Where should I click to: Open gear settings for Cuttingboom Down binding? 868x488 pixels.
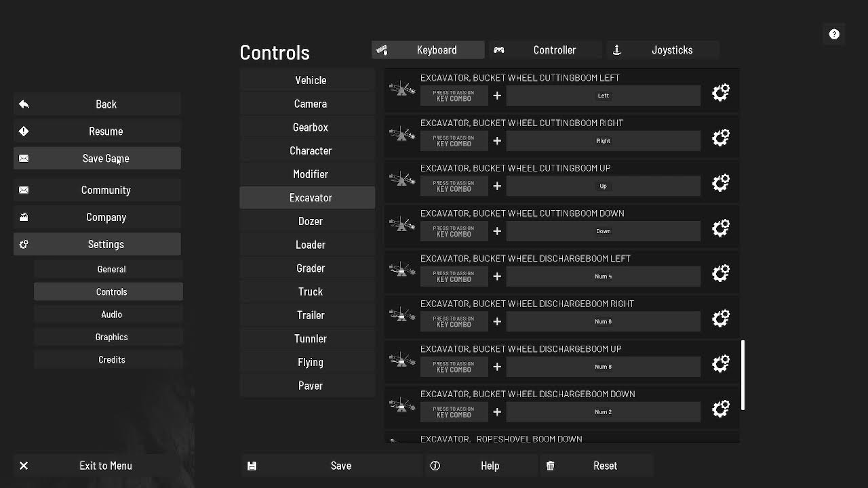[720, 228]
